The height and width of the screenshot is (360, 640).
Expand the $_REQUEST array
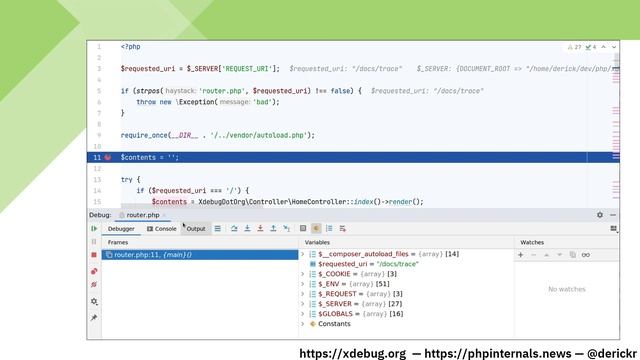303,294
